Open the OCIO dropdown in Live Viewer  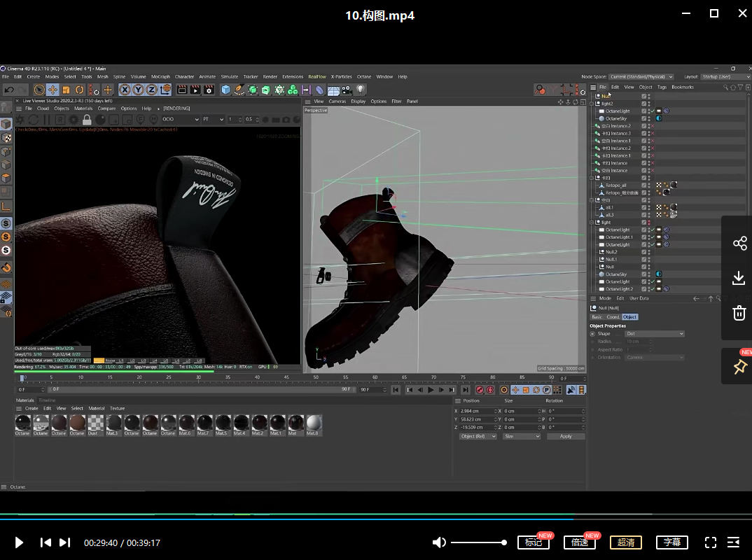(181, 120)
